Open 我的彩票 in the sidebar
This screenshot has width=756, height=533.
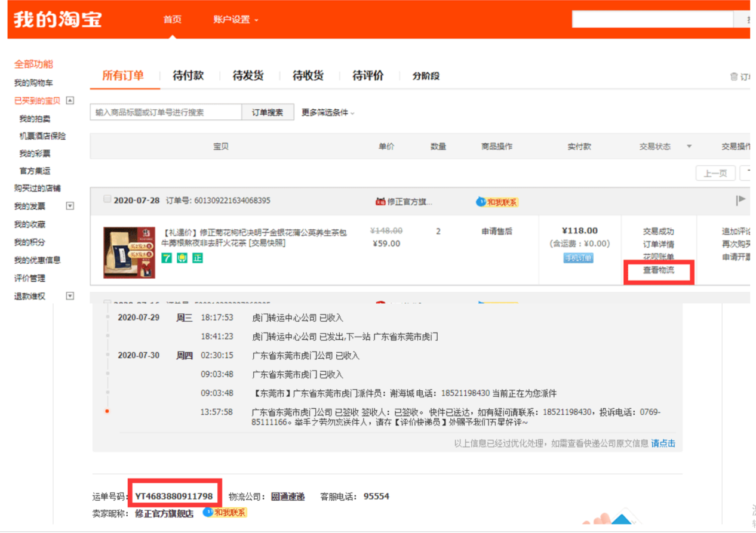pyautogui.click(x=35, y=153)
